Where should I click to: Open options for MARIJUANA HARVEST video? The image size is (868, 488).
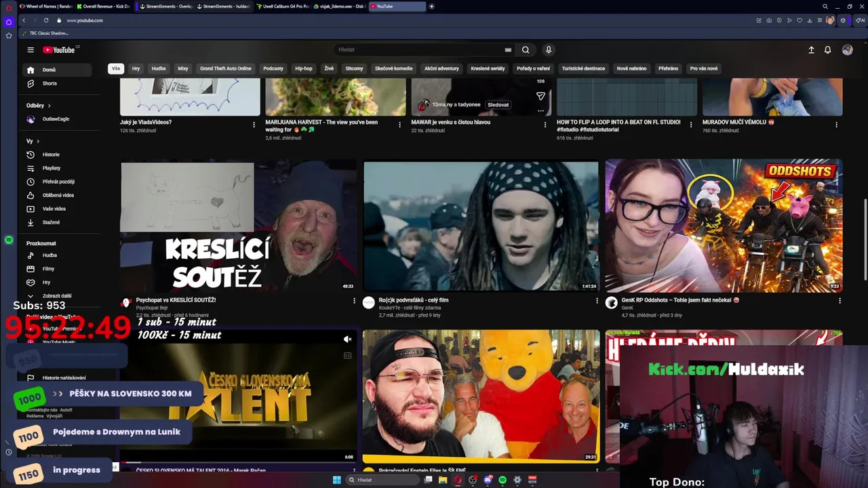click(399, 125)
